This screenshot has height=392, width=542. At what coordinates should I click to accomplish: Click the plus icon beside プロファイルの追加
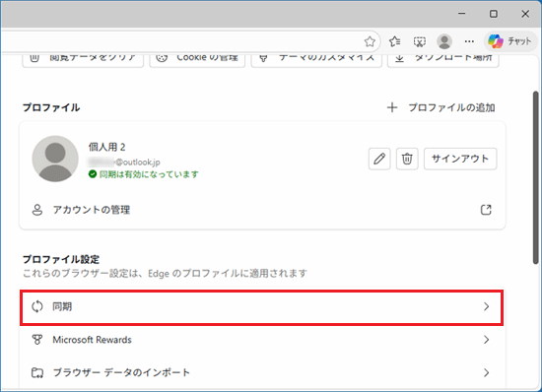(x=392, y=107)
